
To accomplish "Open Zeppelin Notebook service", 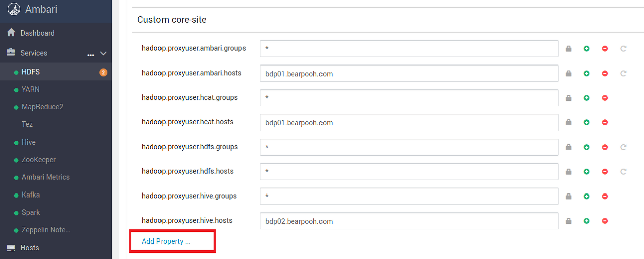I will [46, 230].
